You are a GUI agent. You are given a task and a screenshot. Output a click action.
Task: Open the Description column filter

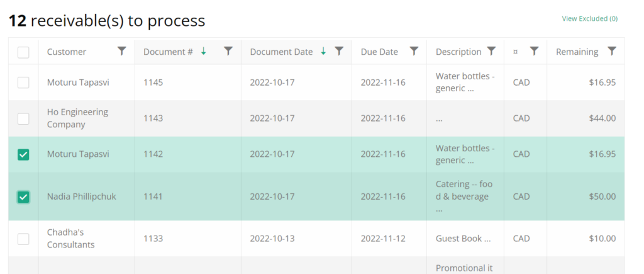491,51
